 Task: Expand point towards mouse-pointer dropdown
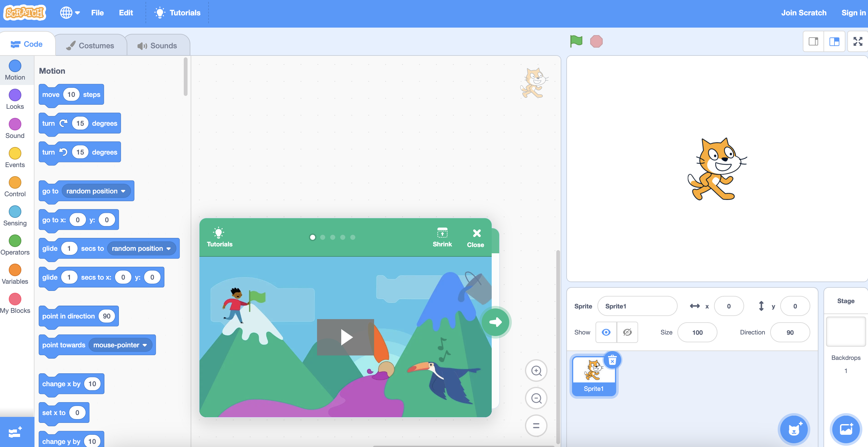coord(145,345)
